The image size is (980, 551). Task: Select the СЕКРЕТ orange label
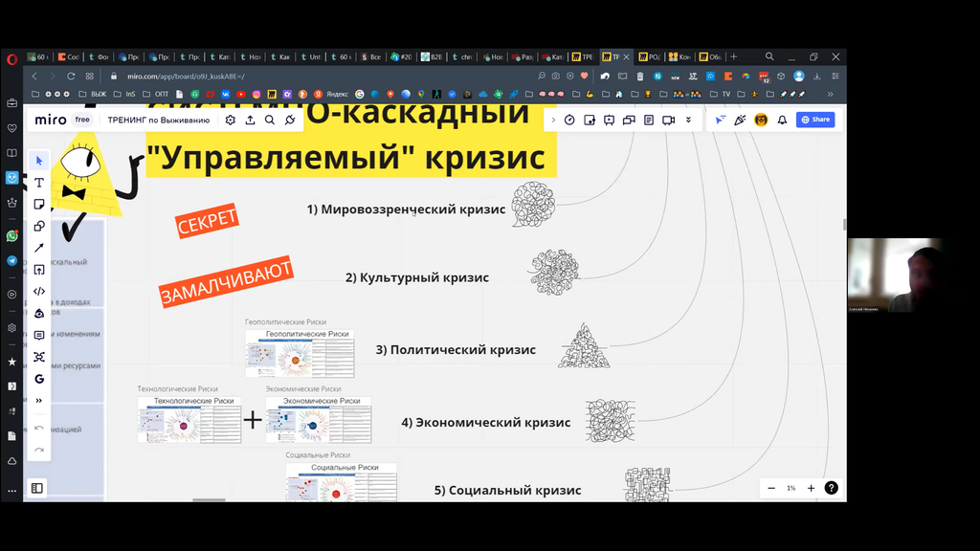coord(207,221)
